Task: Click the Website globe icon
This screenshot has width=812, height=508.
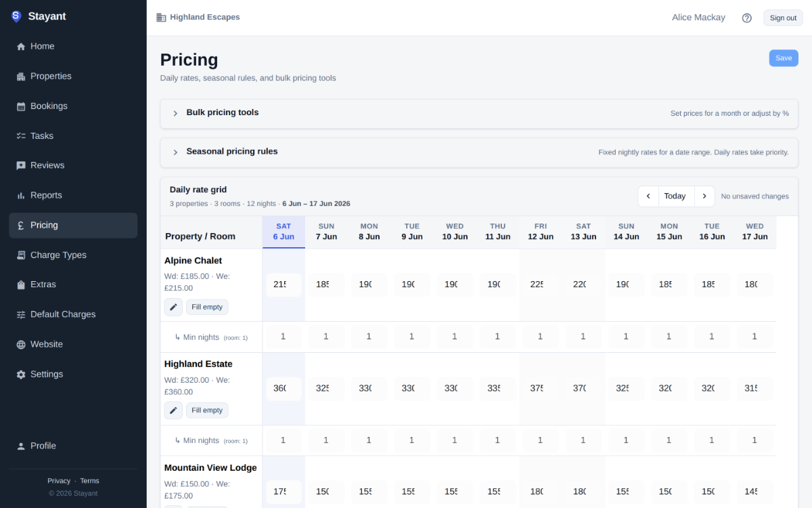Action: click(21, 345)
